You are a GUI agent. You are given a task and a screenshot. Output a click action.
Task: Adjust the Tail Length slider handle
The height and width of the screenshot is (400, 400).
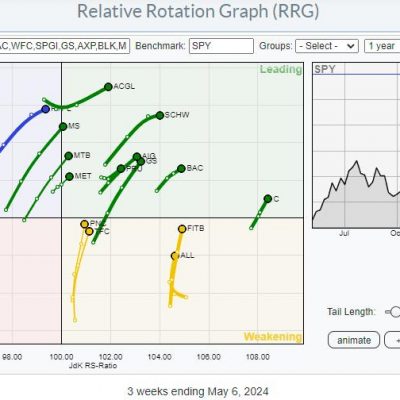click(395, 312)
